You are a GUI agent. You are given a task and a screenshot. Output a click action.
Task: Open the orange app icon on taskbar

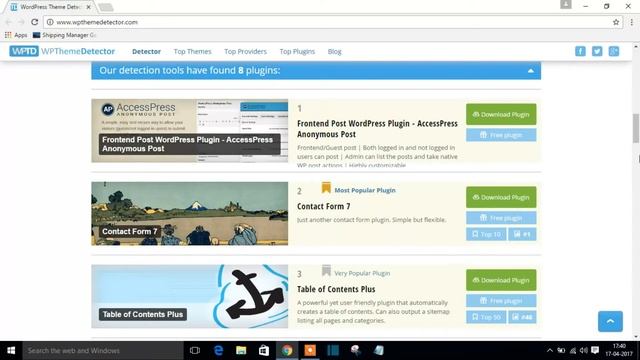point(310,351)
